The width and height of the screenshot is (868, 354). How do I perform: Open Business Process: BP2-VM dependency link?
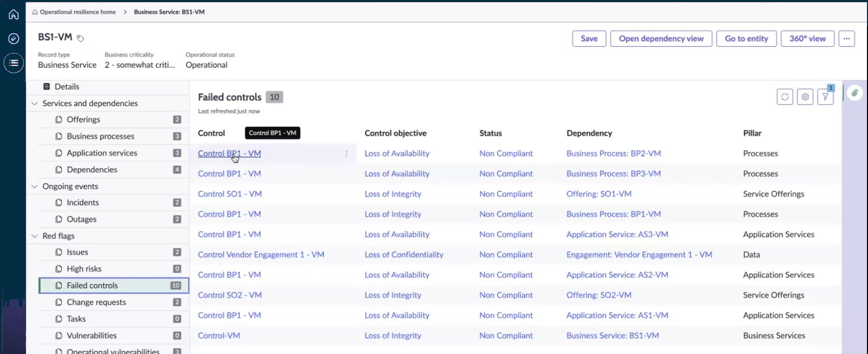pyautogui.click(x=614, y=153)
